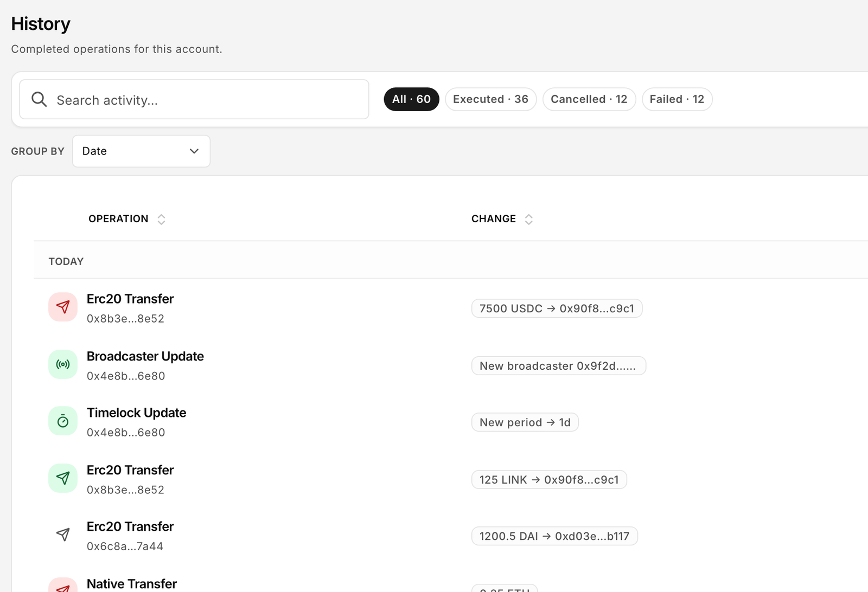868x592 pixels.
Task: Click the Timelock Update title
Action: [136, 413]
